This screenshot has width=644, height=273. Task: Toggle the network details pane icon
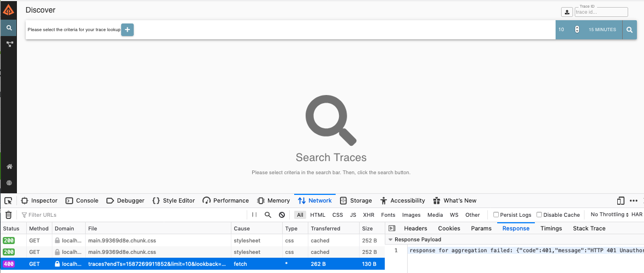tap(391, 228)
